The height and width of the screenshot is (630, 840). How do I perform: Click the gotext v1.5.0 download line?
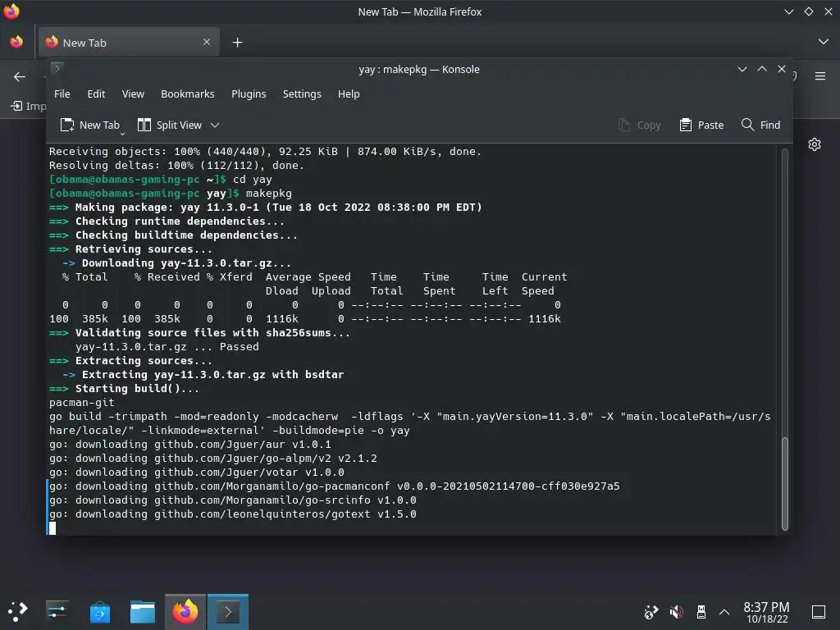[x=233, y=514]
